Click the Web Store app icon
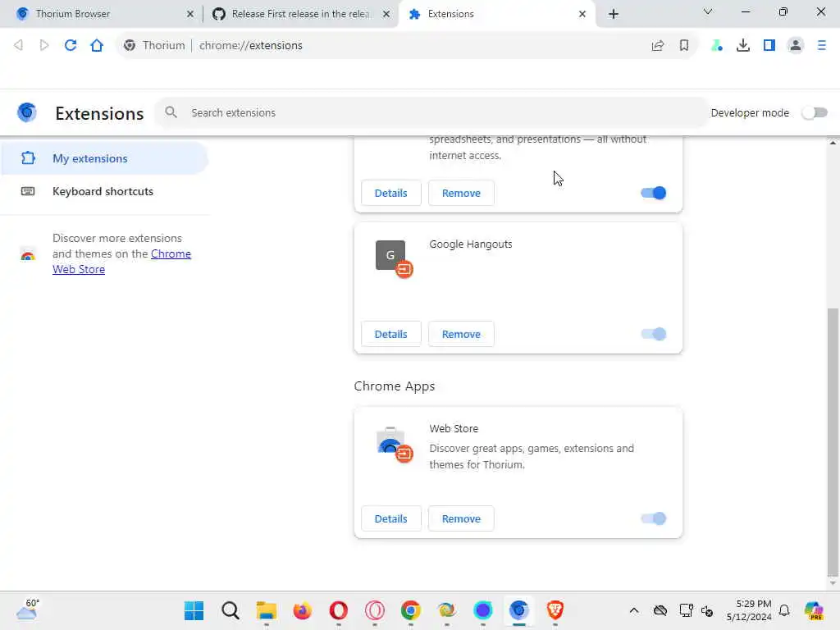Screen dimensions: 840x630 (395, 444)
